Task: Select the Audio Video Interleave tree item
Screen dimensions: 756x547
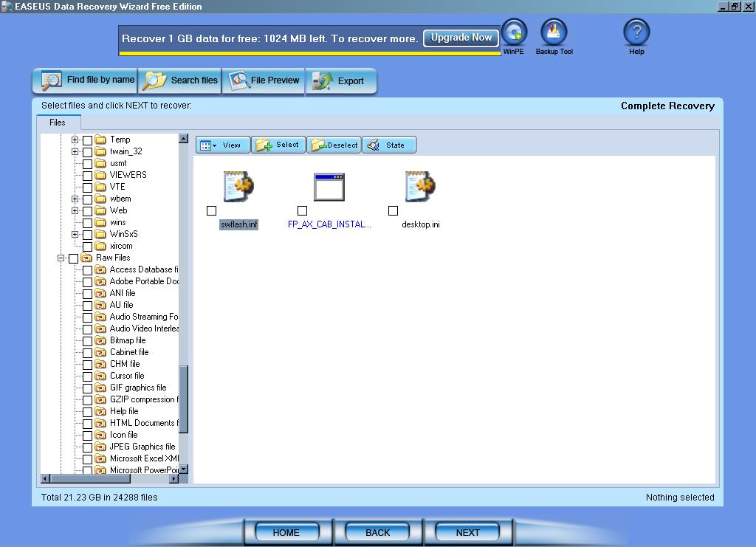Action: [144, 328]
